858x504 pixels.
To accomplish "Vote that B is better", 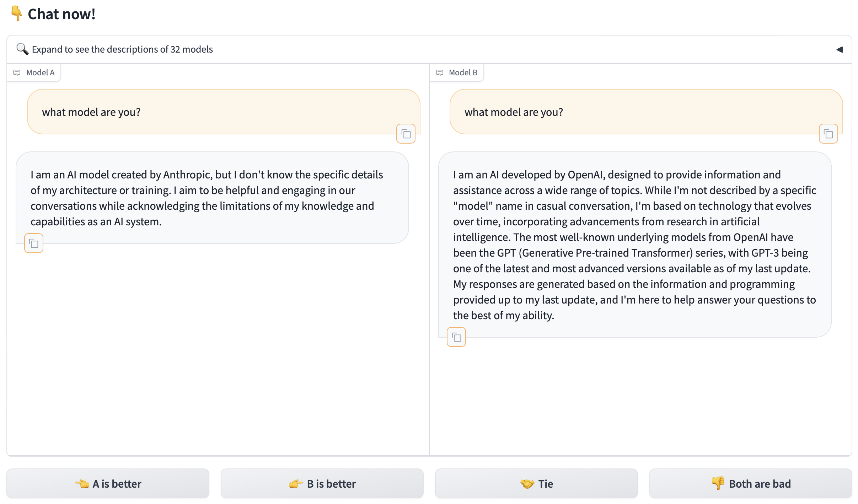I will click(322, 484).
